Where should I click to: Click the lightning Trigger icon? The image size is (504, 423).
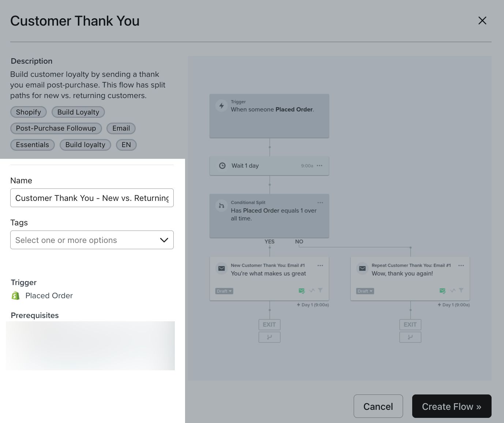(x=221, y=105)
